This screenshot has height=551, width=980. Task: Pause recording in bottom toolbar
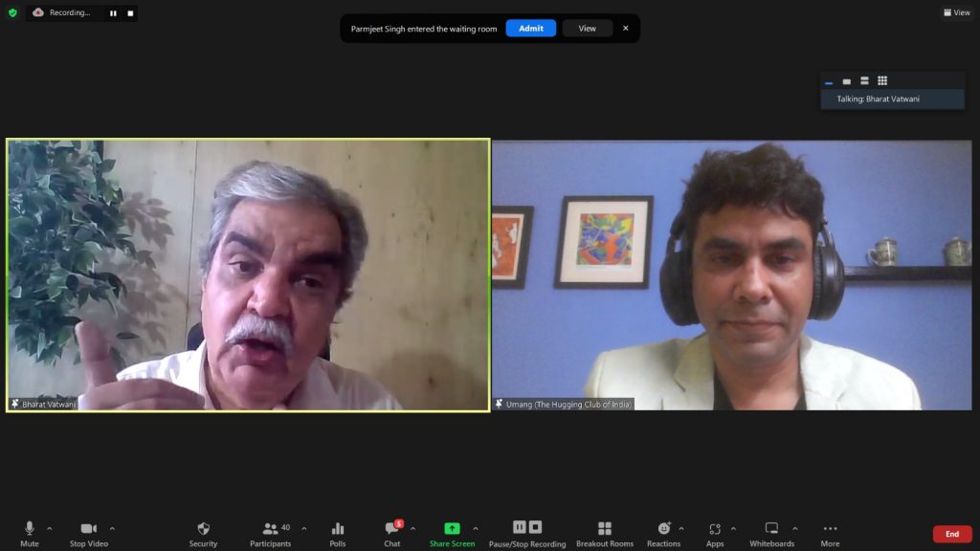(x=520, y=527)
